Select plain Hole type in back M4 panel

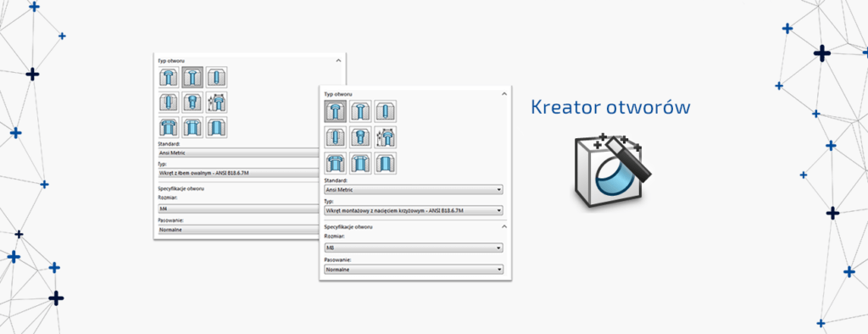(x=216, y=77)
